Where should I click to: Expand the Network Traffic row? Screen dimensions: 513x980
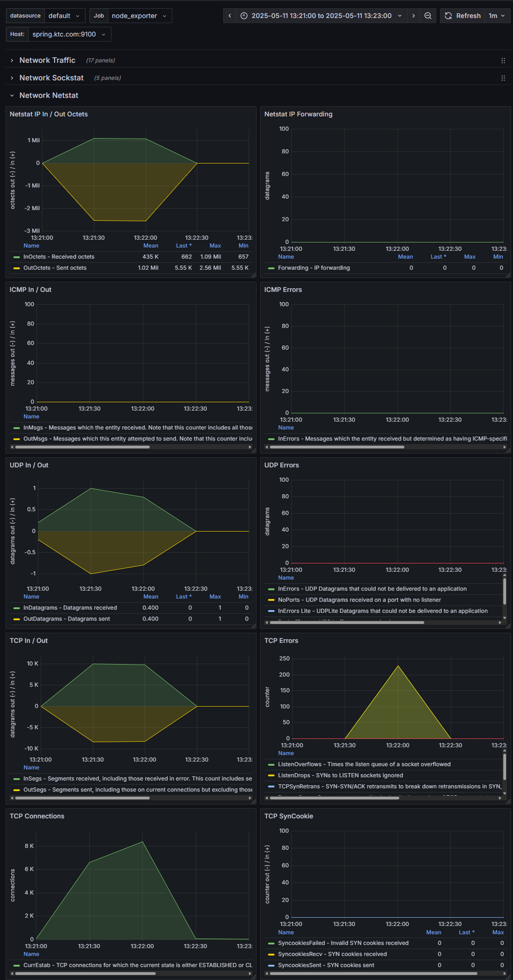pos(47,60)
